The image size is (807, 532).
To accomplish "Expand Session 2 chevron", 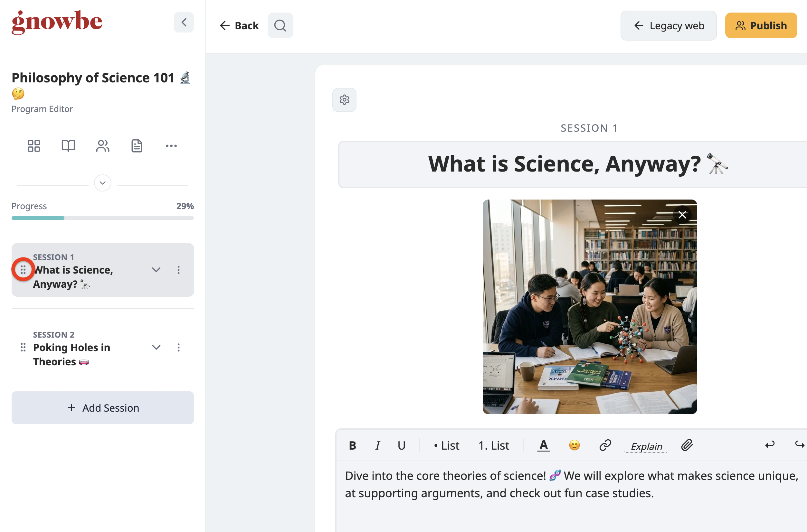I will point(156,347).
